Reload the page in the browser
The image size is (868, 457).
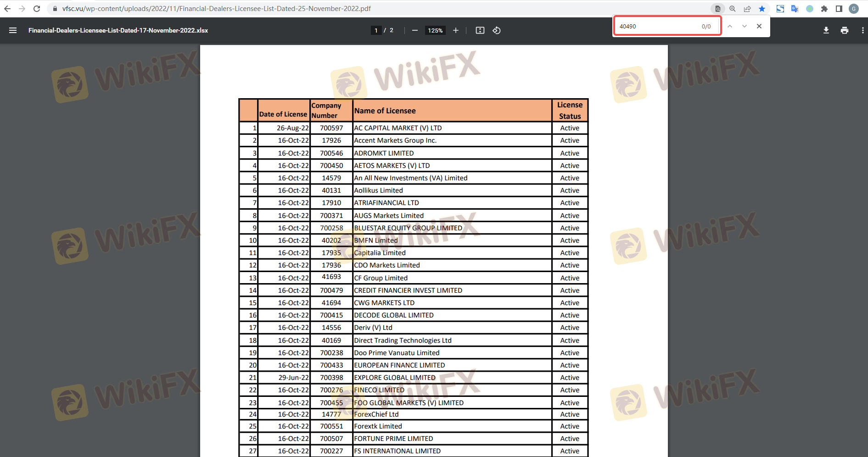pos(37,9)
